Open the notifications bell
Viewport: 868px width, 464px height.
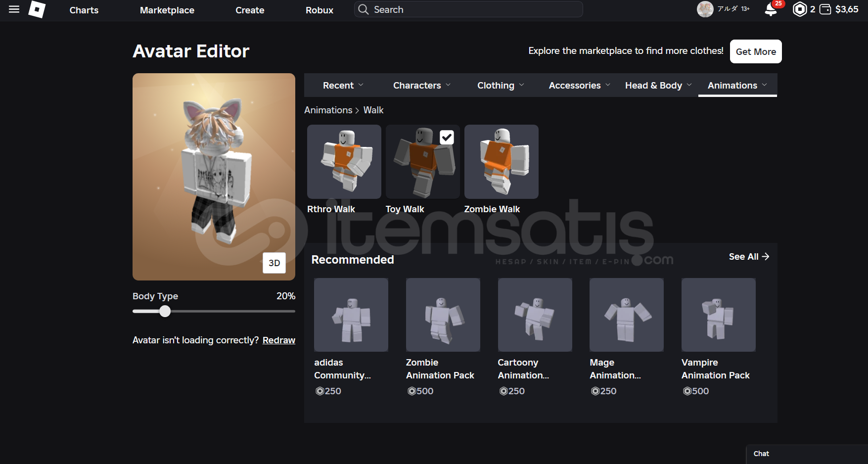(771, 9)
